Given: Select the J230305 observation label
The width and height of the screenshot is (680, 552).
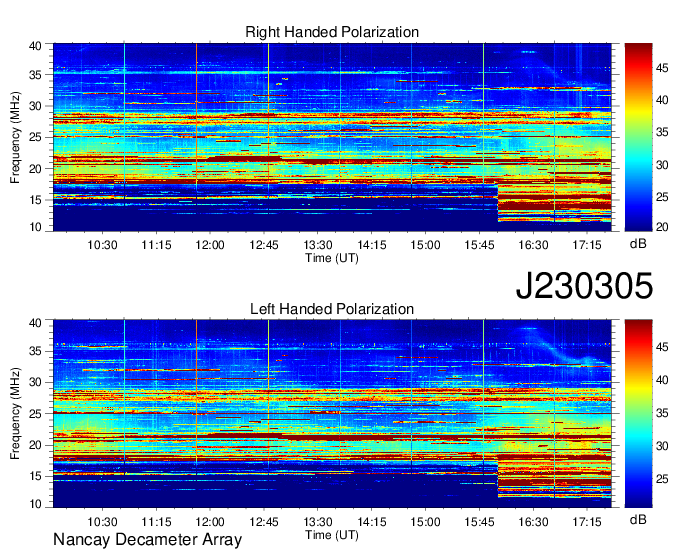Looking at the screenshot, I should pyautogui.click(x=584, y=286).
